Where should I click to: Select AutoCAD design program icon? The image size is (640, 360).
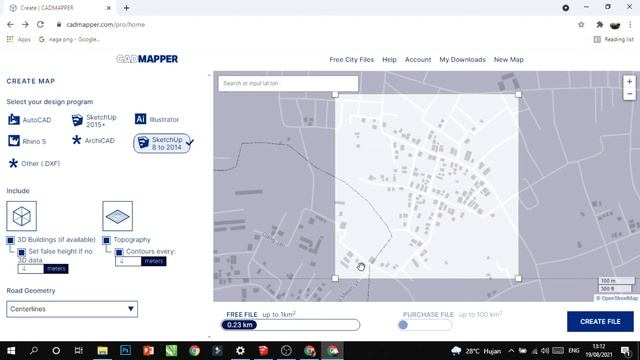[x=14, y=119]
